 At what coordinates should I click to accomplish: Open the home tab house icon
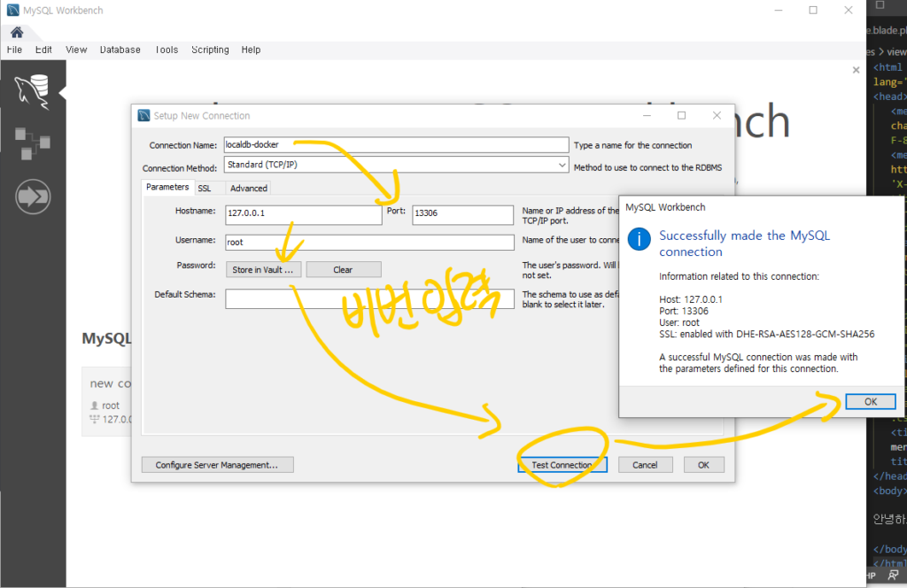[17, 33]
